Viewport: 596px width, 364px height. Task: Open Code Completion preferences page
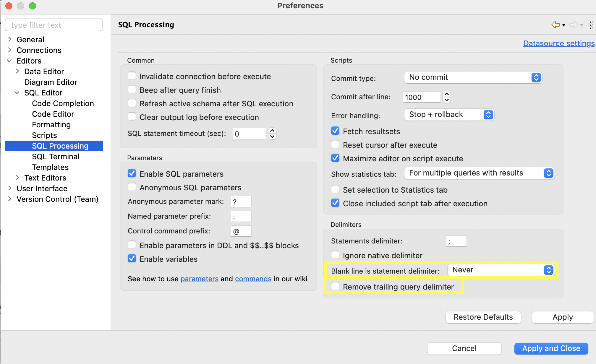tap(63, 103)
